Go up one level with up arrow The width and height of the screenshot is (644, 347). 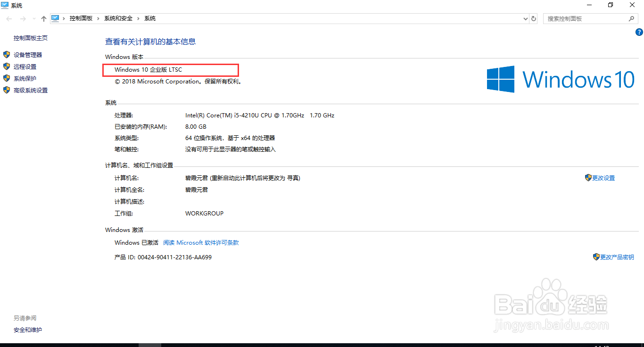(x=44, y=18)
